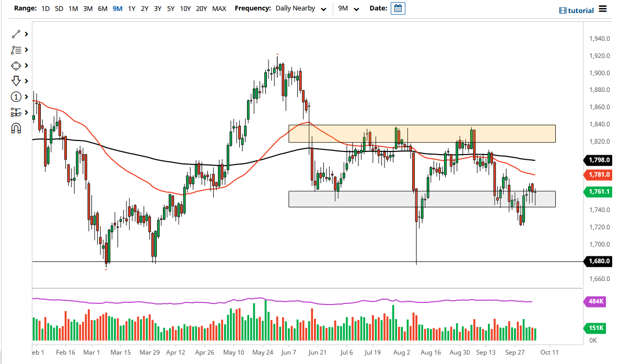
Task: Select the numbered label annotation tool
Action: click(x=16, y=97)
